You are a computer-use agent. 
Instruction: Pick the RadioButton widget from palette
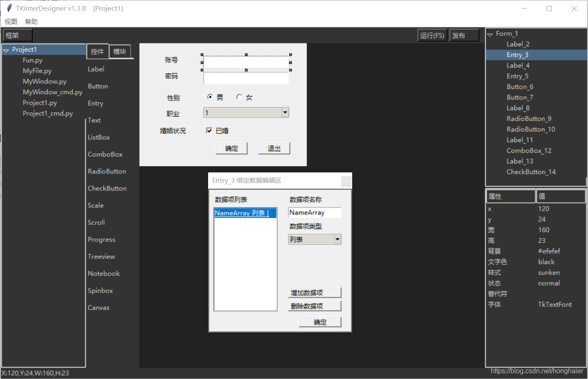click(x=107, y=171)
